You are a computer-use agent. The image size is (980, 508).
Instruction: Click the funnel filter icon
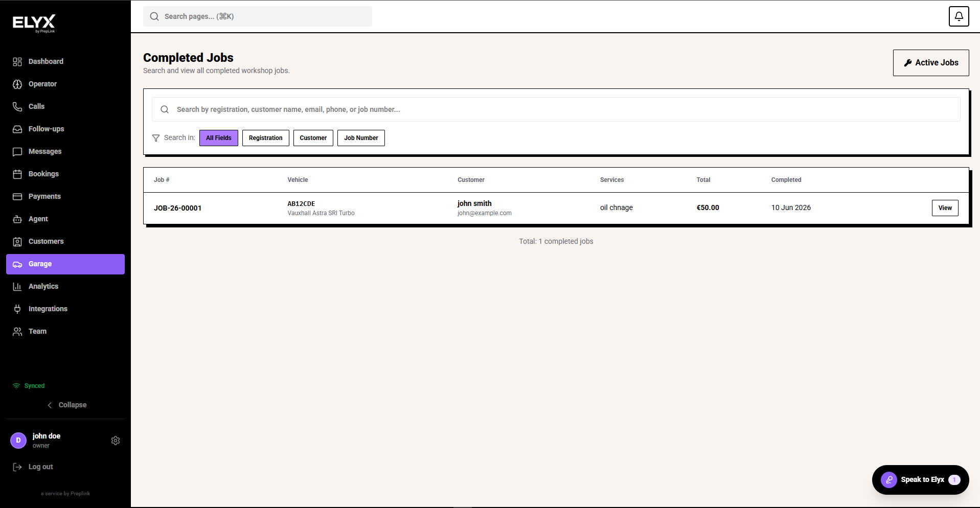pos(156,138)
